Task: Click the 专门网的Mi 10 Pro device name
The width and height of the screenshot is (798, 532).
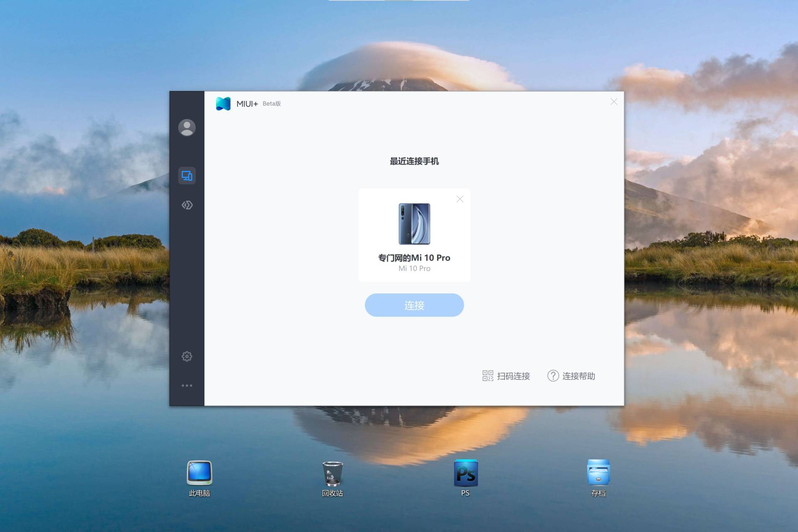Action: pyautogui.click(x=414, y=258)
